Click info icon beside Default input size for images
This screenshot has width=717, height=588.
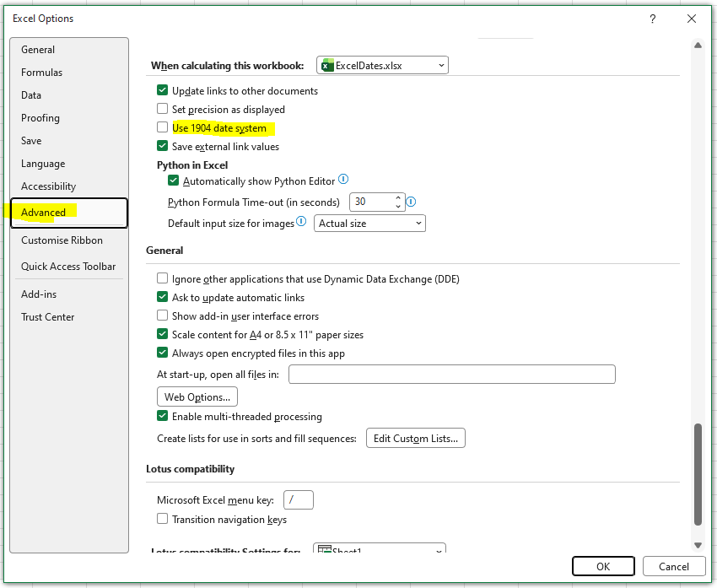(301, 221)
